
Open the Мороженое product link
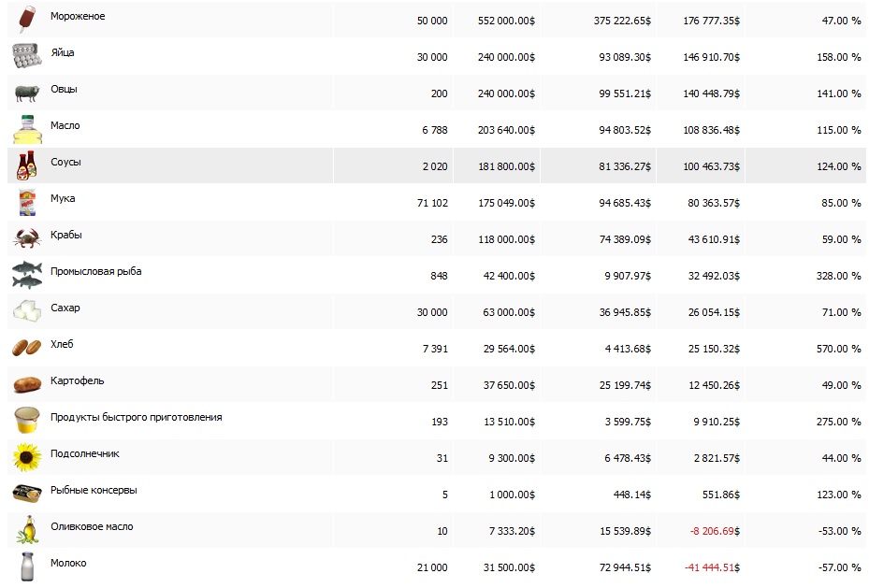[x=78, y=17]
